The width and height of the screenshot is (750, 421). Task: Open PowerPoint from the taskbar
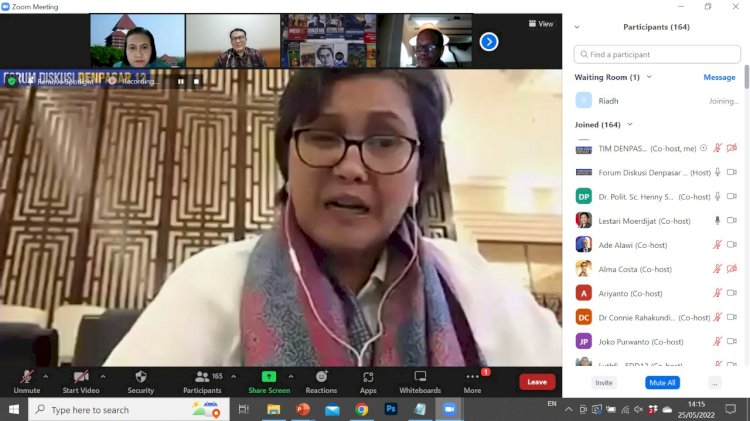[x=303, y=410]
